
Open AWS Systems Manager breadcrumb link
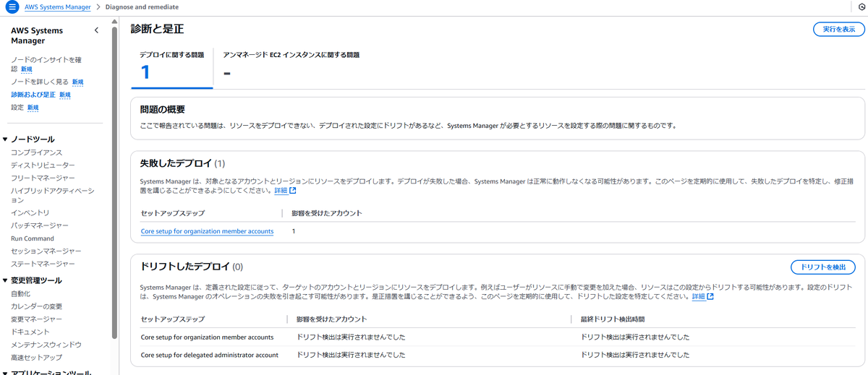coord(57,7)
